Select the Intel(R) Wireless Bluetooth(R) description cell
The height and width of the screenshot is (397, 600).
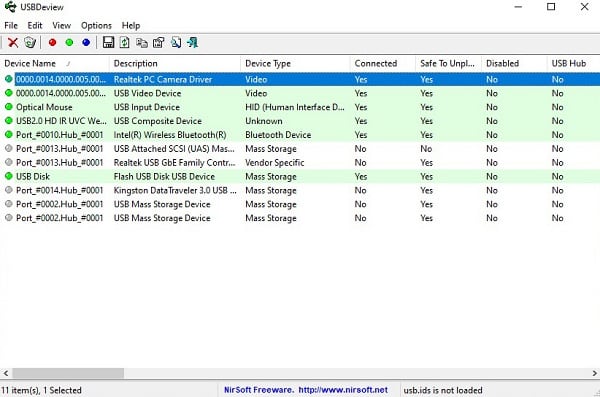pyautogui.click(x=170, y=135)
